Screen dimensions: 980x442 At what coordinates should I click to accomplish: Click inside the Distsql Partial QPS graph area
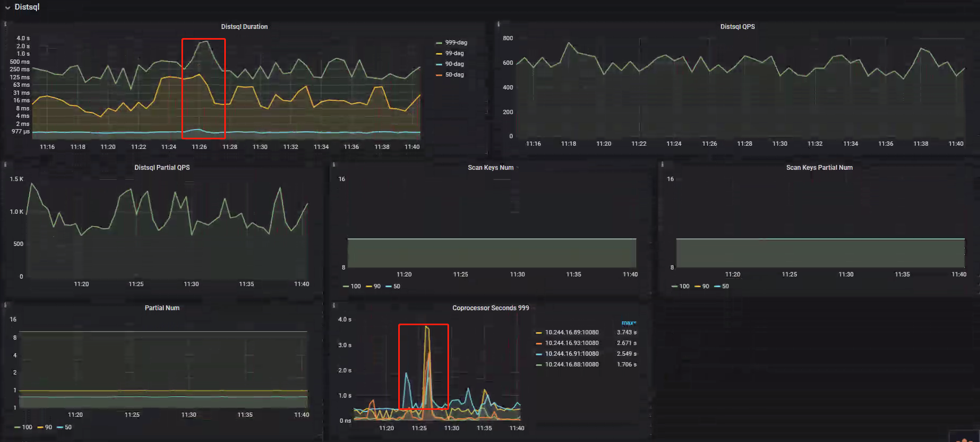click(x=168, y=229)
